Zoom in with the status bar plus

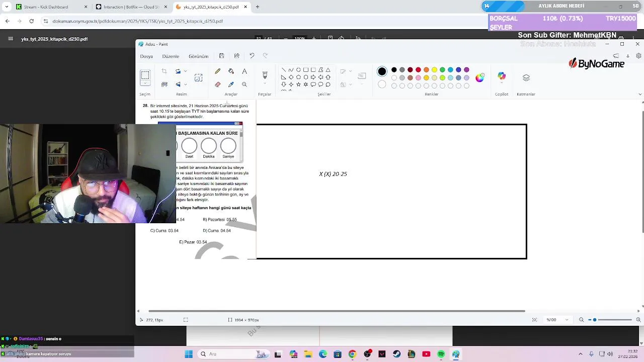pos(639,320)
